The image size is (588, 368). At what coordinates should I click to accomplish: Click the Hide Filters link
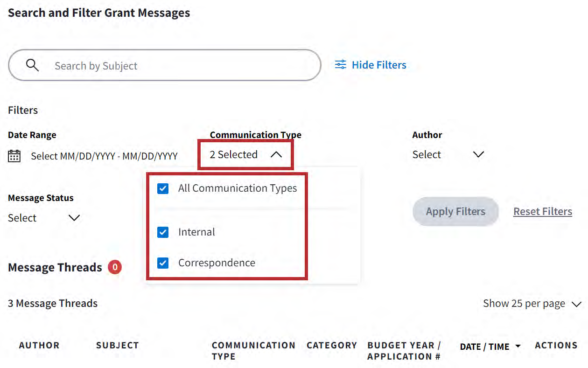pos(379,65)
